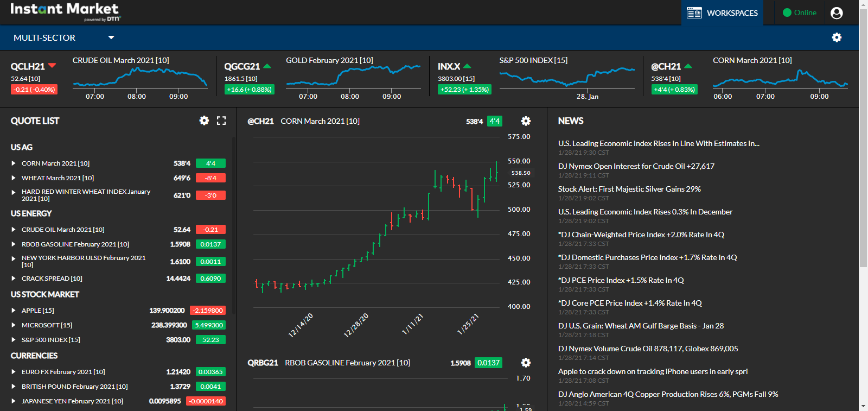Expand the CRACK SPREAD quote row
Image resolution: width=868 pixels, height=411 pixels.
click(x=14, y=278)
